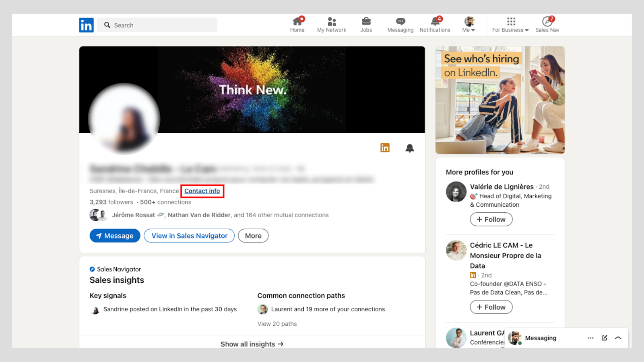Expand the Messaging overlay chevron
The image size is (644, 362).
pyautogui.click(x=618, y=338)
